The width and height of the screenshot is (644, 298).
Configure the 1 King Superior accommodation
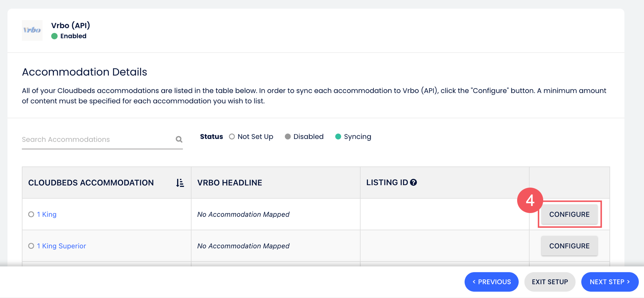569,246
